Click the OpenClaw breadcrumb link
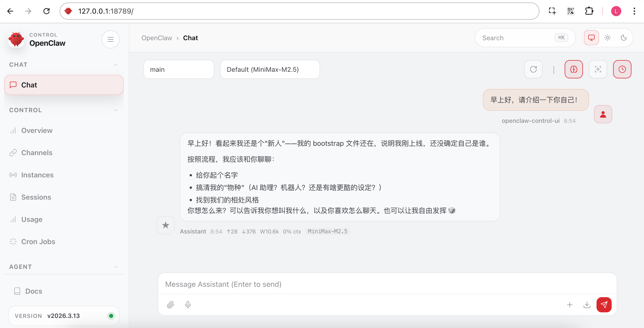The image size is (644, 328). coord(157,38)
